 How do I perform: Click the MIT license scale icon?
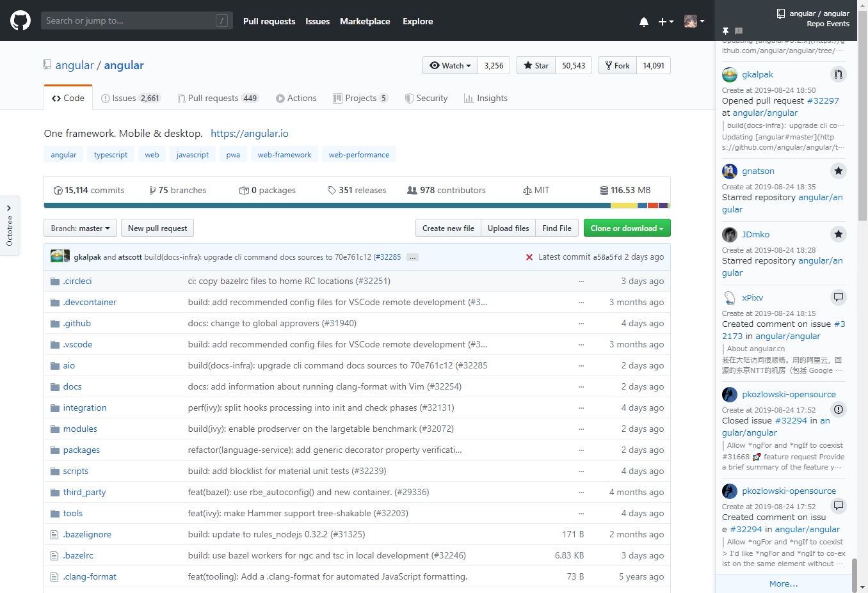coord(527,191)
